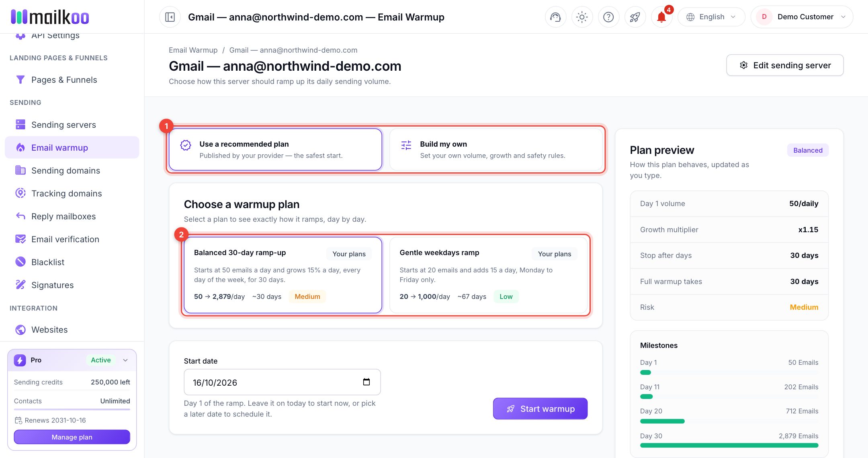The height and width of the screenshot is (458, 868).
Task: Click the Pages & Funnels funnel icon
Action: [20, 80]
